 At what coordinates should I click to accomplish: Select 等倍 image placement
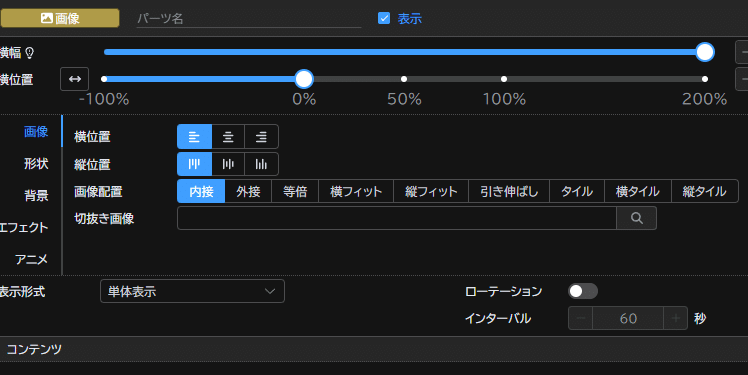tap(295, 191)
